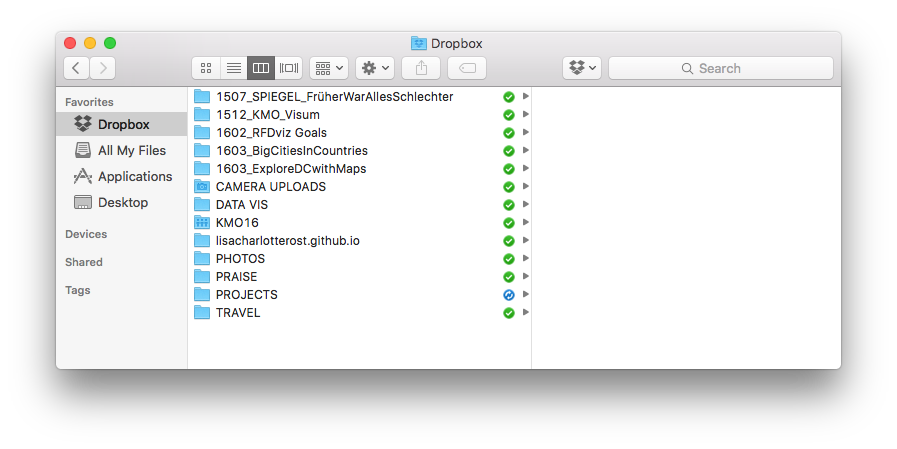Select the DATA VIS folder name
The image size is (897, 449).
pos(241,205)
